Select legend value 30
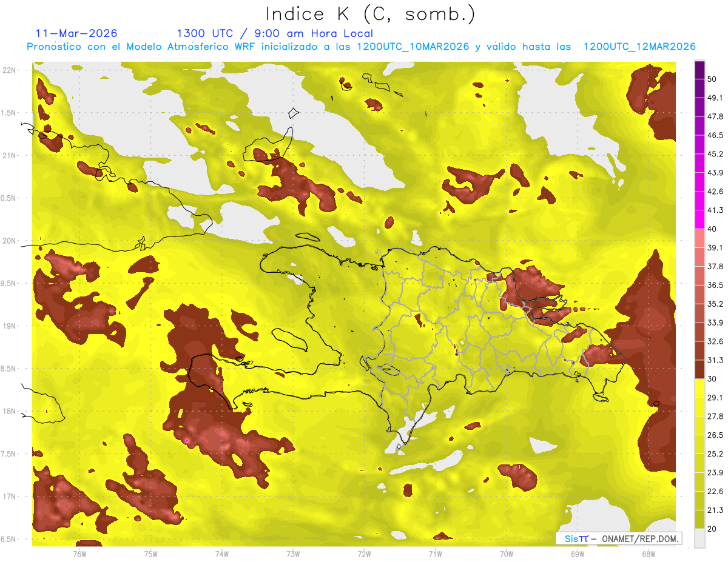This screenshot has width=728, height=562. point(712,379)
